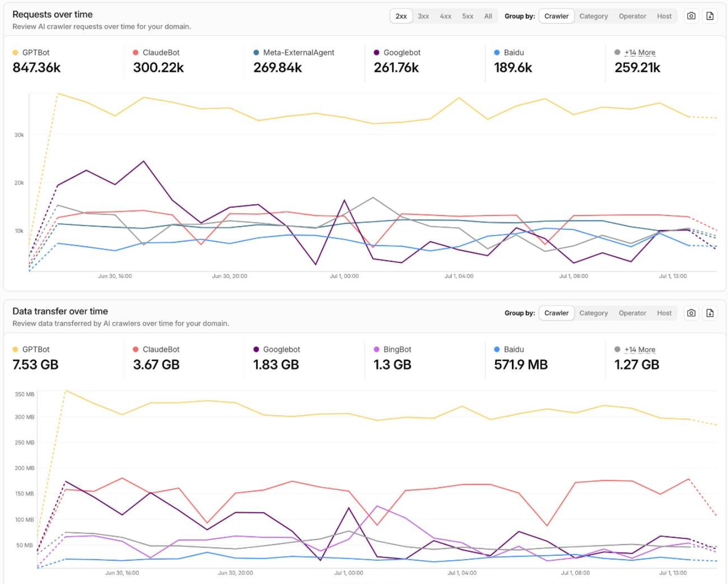Capture a screenshot of the Data transfer chart
This screenshot has height=584, width=728.
691,313
